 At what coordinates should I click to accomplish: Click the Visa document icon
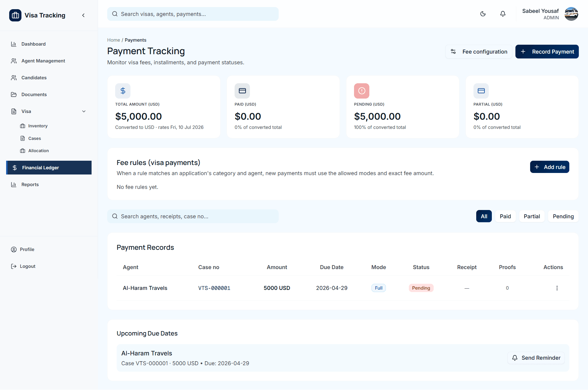(14, 111)
